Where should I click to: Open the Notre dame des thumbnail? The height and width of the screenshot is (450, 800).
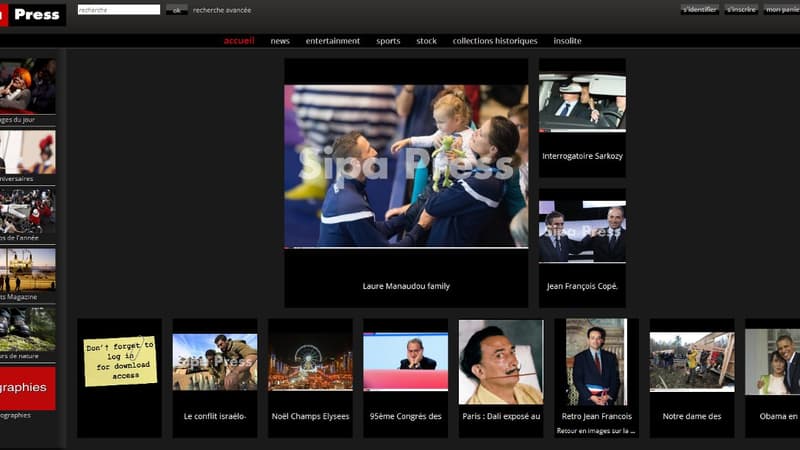click(x=692, y=362)
